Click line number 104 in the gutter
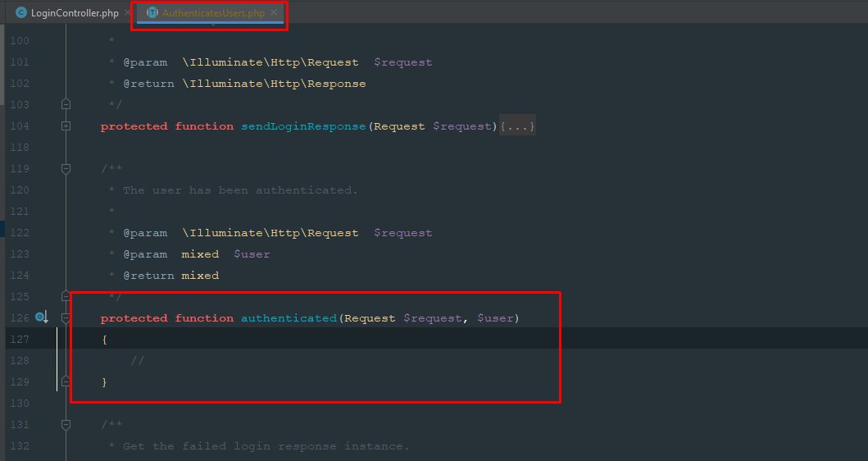The width and height of the screenshot is (868, 461). 20,126
